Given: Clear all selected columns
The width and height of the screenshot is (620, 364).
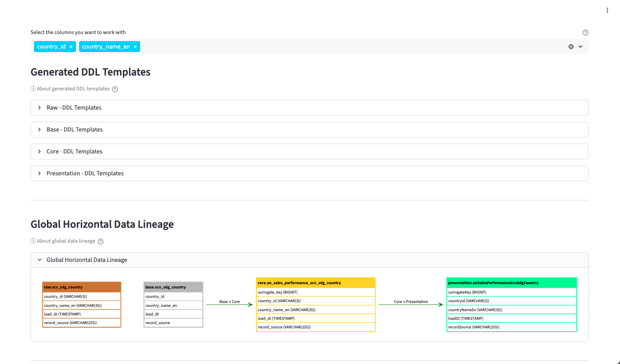Looking at the screenshot, I should [571, 47].
